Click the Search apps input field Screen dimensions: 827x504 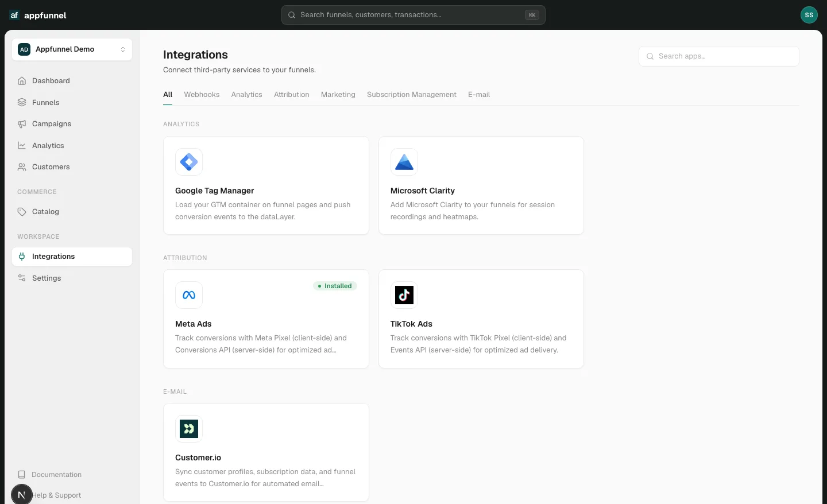pos(719,56)
